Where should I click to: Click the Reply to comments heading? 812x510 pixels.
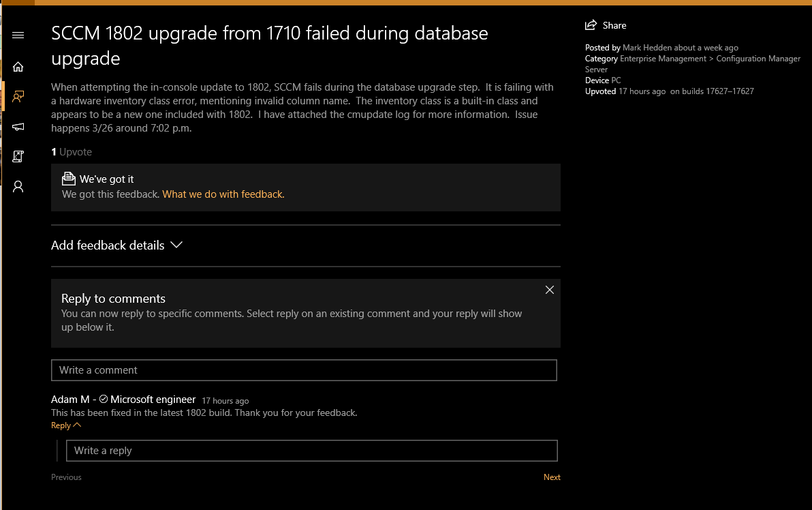[113, 299]
